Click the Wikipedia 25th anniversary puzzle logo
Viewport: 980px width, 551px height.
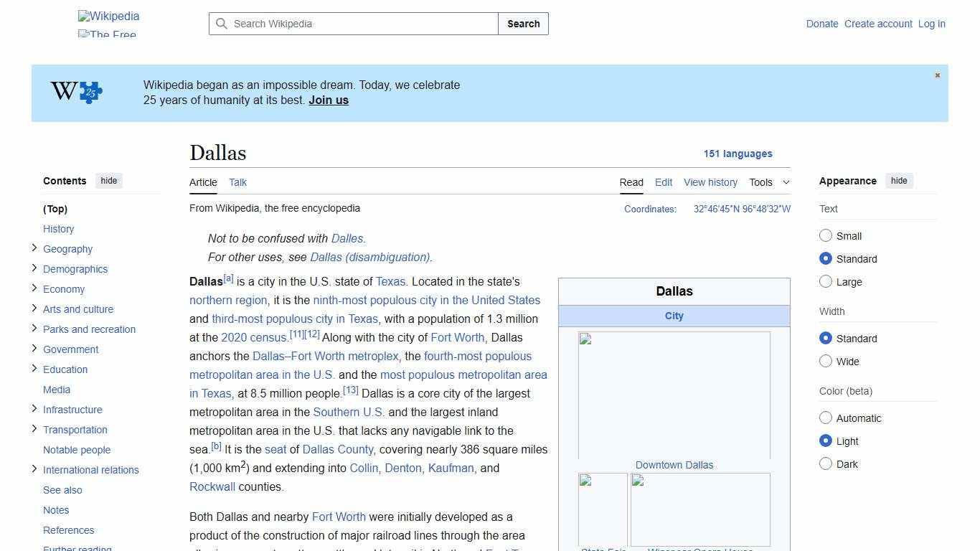coord(75,93)
